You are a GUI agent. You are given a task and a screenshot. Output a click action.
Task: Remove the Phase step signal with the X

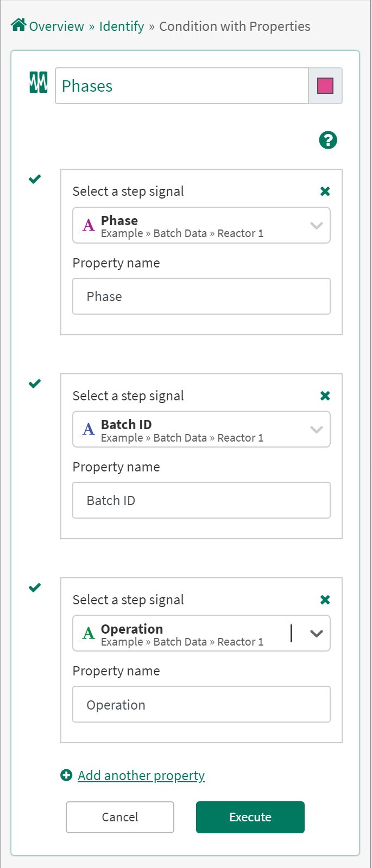[325, 191]
